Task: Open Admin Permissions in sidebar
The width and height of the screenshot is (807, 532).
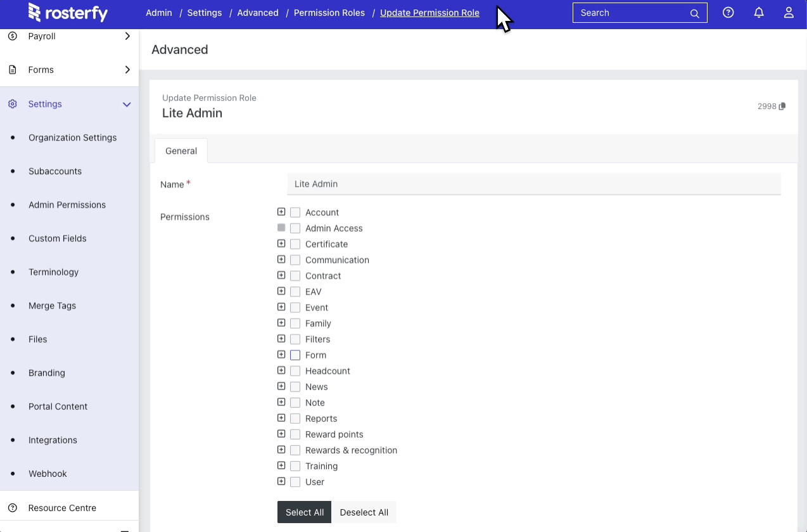Action: tap(67, 205)
